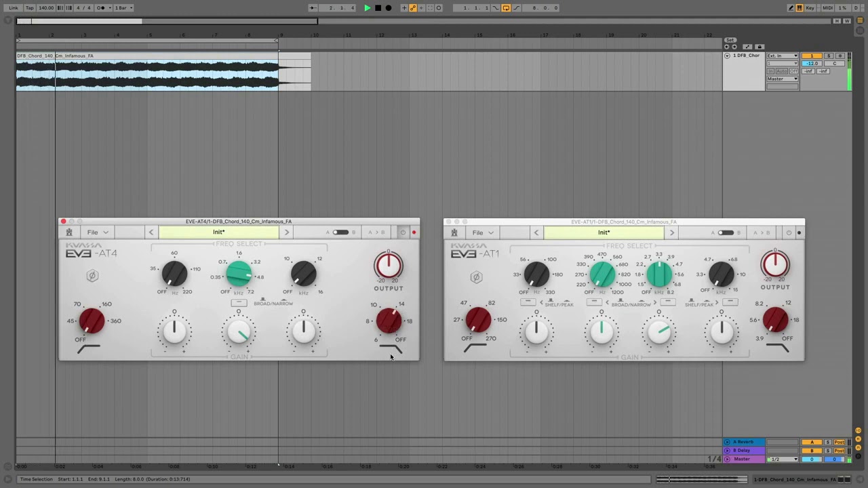Enter MIDI map mode
Viewport: 868px width, 488px height.
pyautogui.click(x=827, y=8)
